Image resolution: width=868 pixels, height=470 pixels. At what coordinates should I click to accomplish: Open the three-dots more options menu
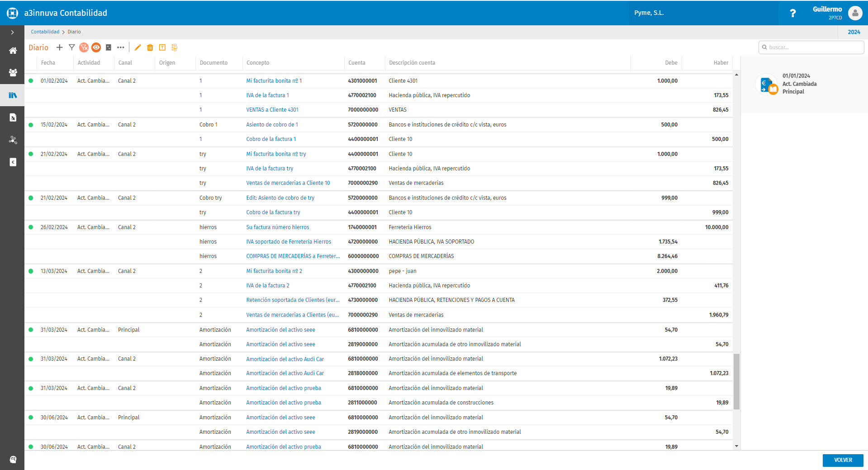point(120,47)
